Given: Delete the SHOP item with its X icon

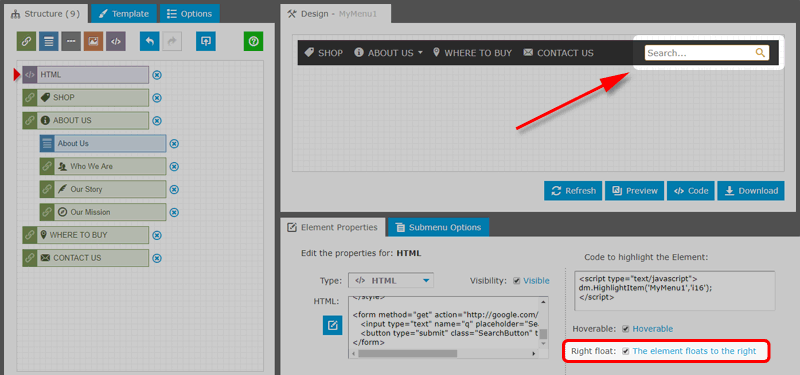Looking at the screenshot, I should click(157, 98).
